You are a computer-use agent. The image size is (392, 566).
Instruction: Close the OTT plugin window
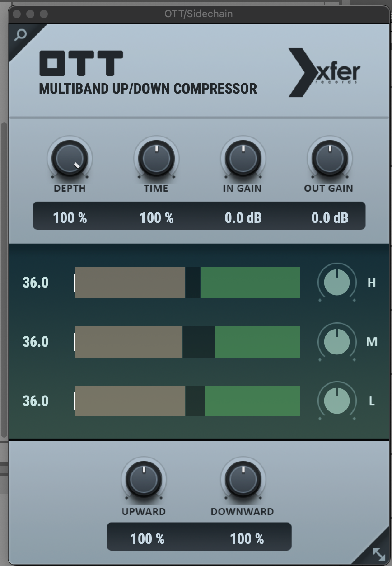click(17, 14)
